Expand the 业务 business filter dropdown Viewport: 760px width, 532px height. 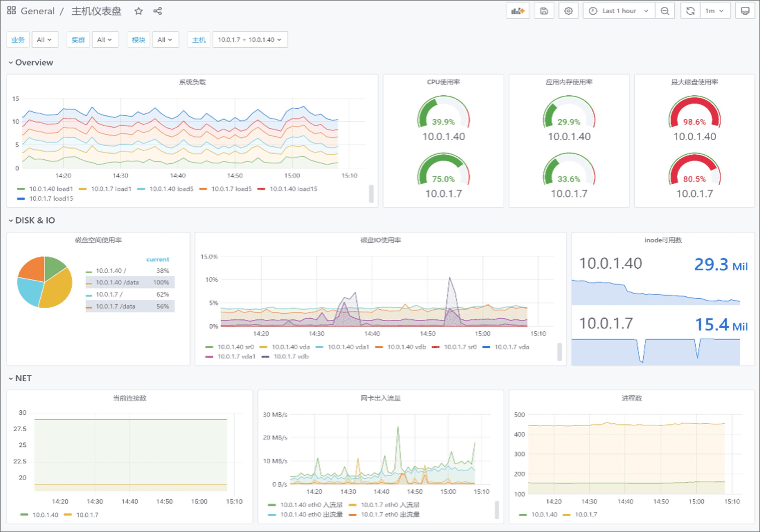click(43, 40)
